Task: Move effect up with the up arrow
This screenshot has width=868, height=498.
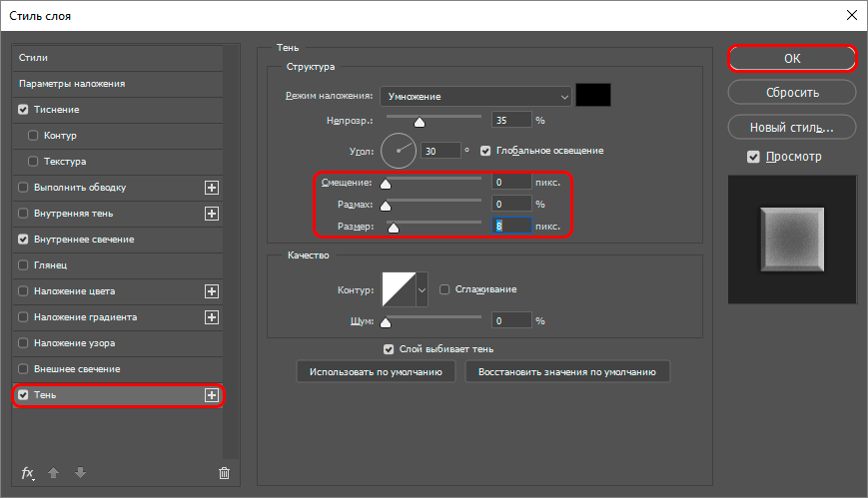Action: tap(53, 472)
